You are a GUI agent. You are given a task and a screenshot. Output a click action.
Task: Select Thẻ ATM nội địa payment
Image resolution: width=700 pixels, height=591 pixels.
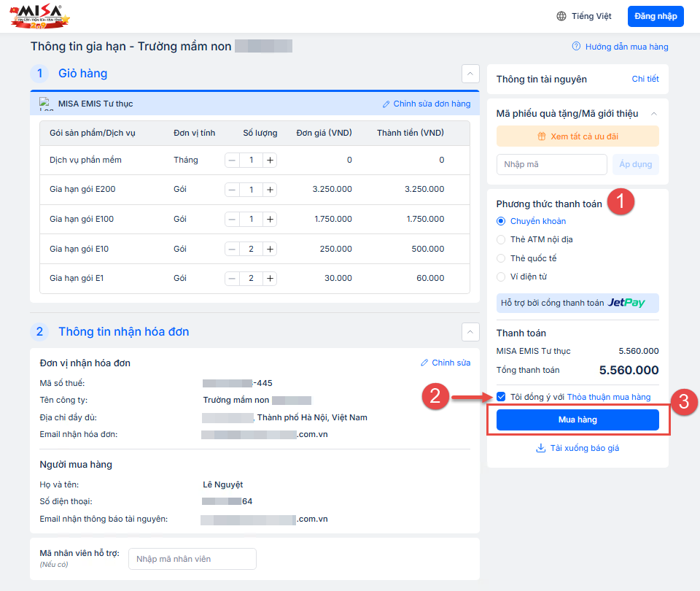[x=501, y=239]
